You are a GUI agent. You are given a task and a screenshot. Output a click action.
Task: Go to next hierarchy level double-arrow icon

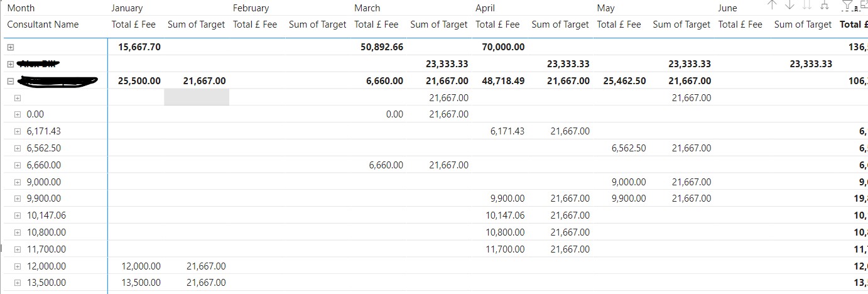(x=807, y=5)
